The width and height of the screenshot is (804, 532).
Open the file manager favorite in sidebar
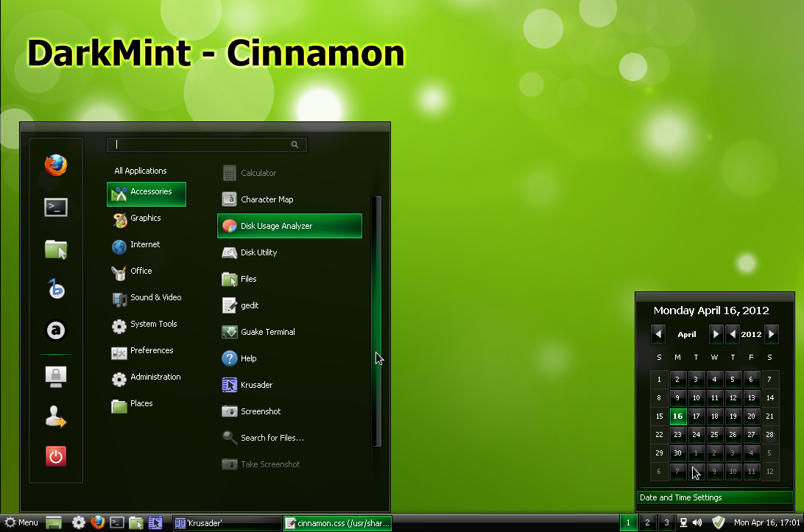[56, 249]
